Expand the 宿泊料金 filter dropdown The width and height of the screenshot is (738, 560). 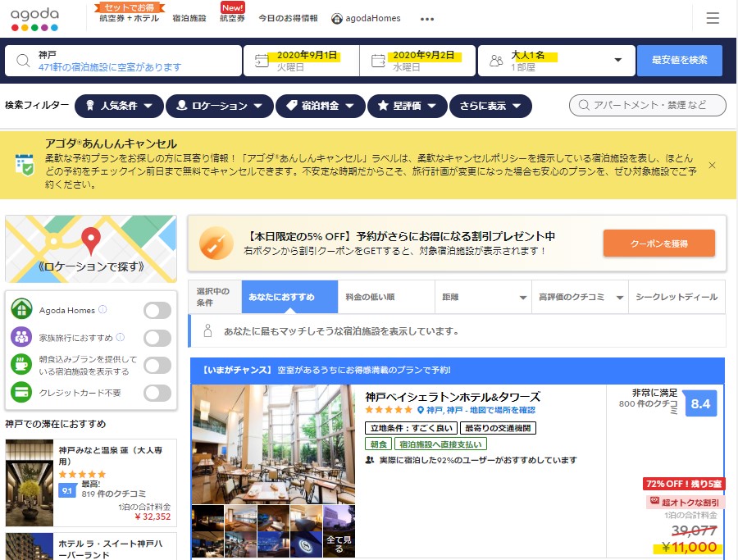[320, 106]
